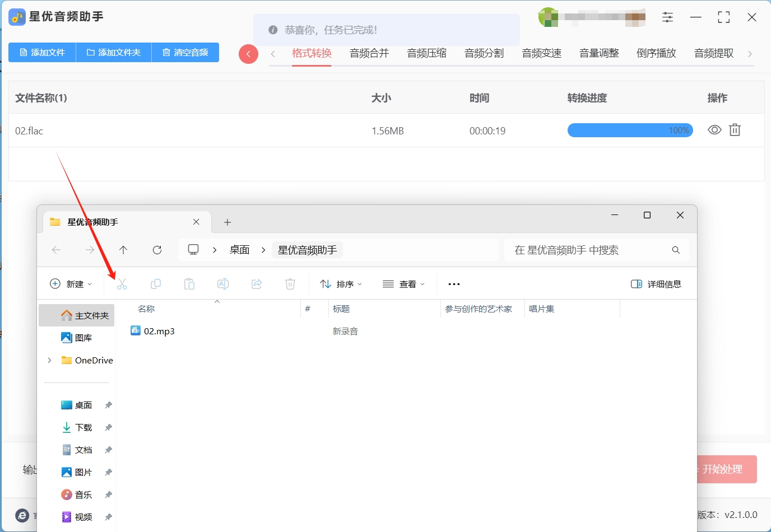Click the Explorer copy icon
771x532 pixels.
(156, 284)
